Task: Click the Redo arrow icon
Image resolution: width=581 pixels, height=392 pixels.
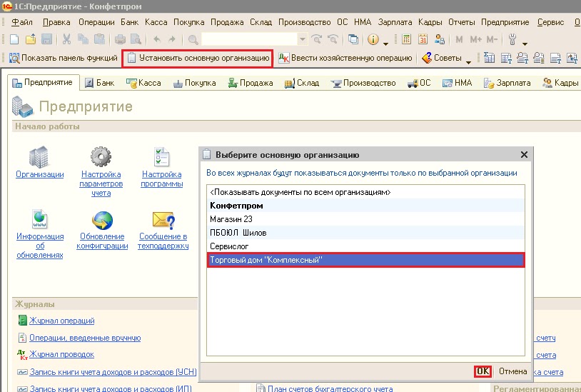Action: click(171, 39)
